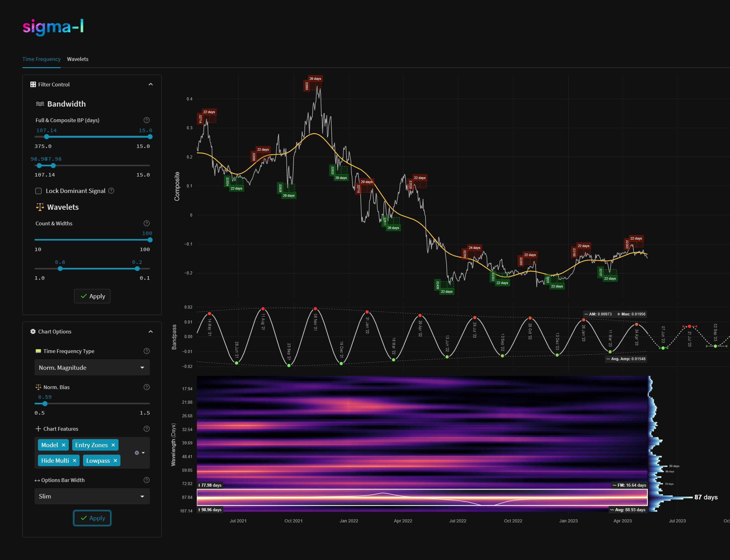
Task: Click the 98.96 days band limit label
Action: click(x=210, y=510)
